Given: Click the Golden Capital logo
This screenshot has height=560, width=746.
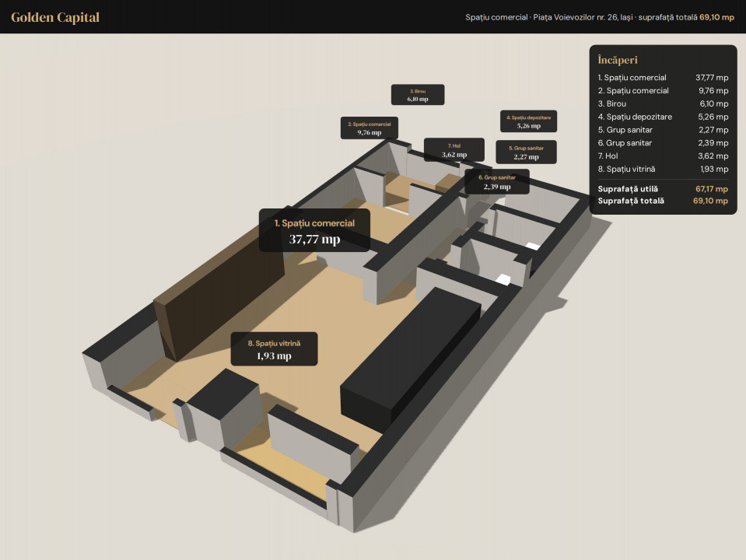Looking at the screenshot, I should 55,17.
